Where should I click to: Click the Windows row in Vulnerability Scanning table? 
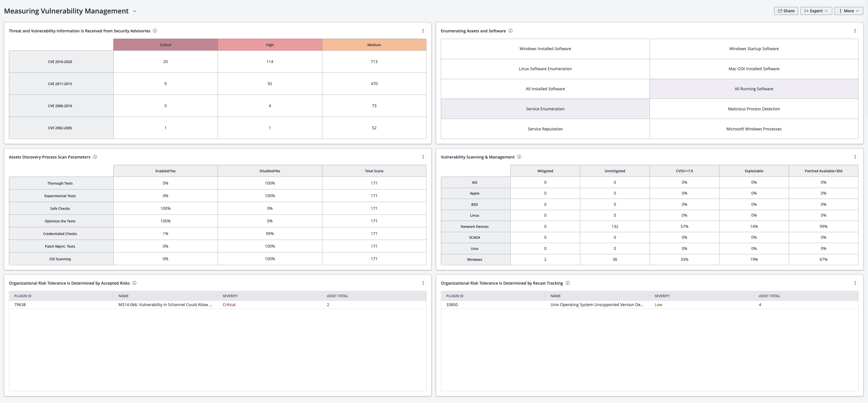(474, 259)
